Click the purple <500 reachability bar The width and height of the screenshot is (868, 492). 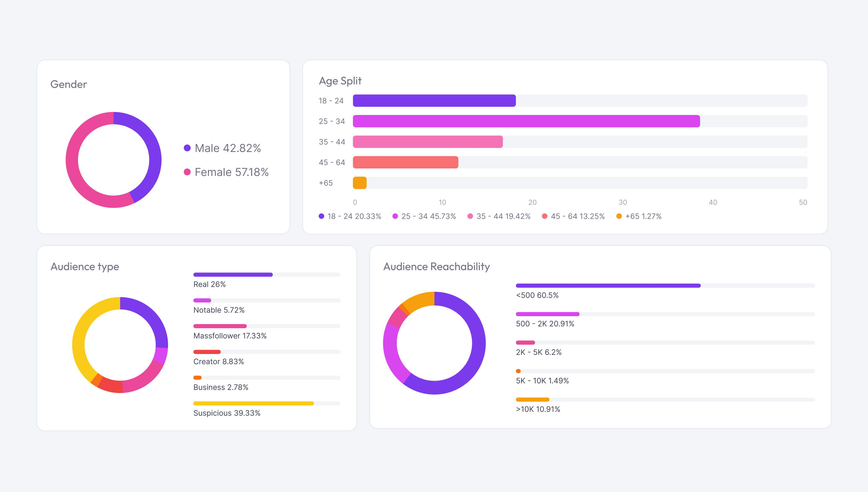coord(609,285)
